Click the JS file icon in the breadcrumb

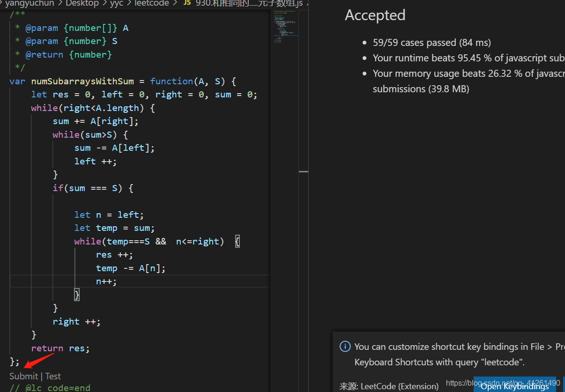tap(187, 4)
